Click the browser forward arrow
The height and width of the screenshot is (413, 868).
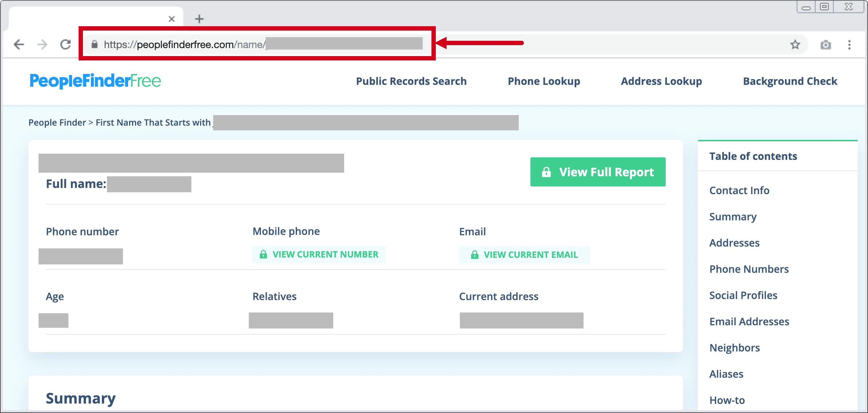click(43, 44)
